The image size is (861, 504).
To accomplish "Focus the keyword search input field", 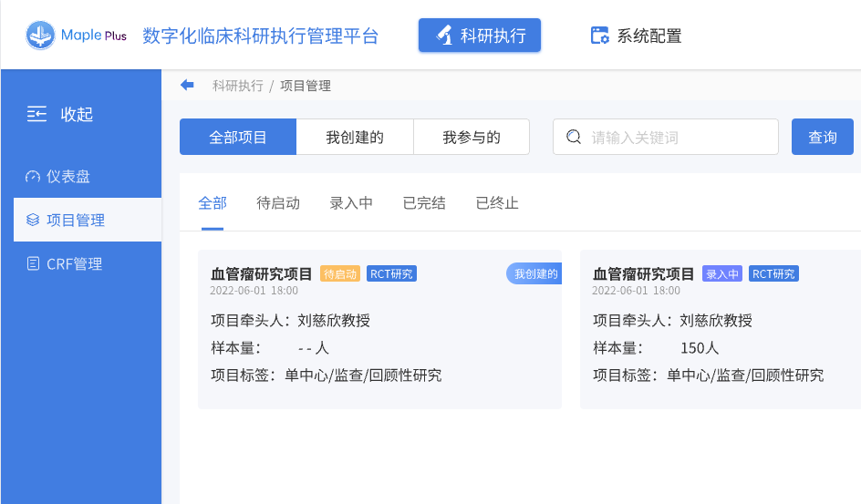I will [675, 138].
